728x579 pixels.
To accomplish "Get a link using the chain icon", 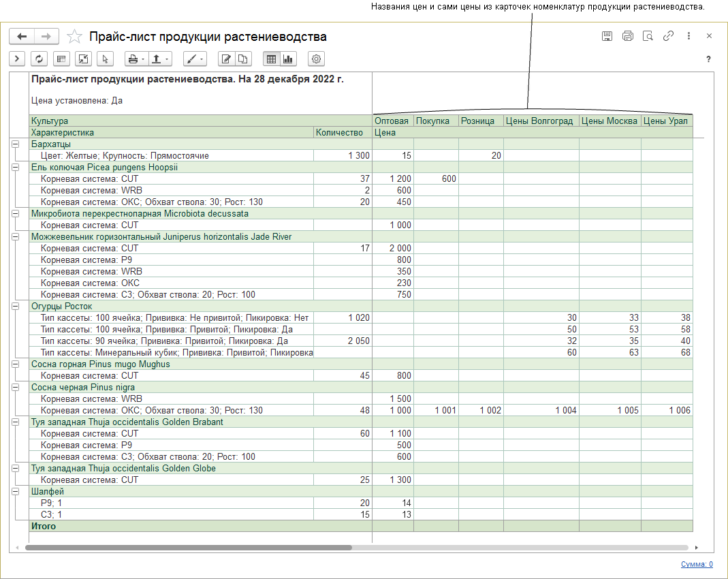I will click(x=668, y=36).
